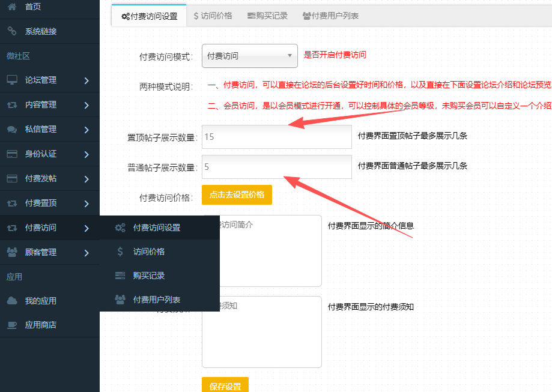Open the 付费访问模式 dropdown

tap(249, 56)
